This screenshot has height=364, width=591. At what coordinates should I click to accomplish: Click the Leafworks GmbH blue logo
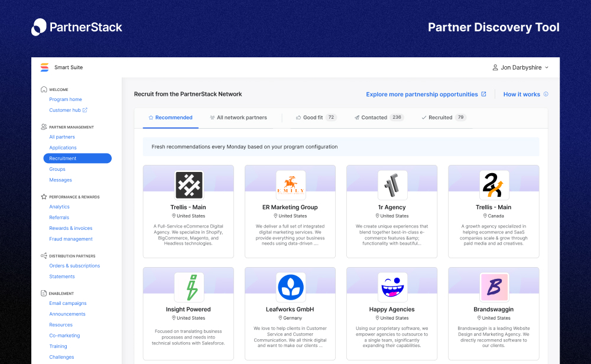pos(290,287)
